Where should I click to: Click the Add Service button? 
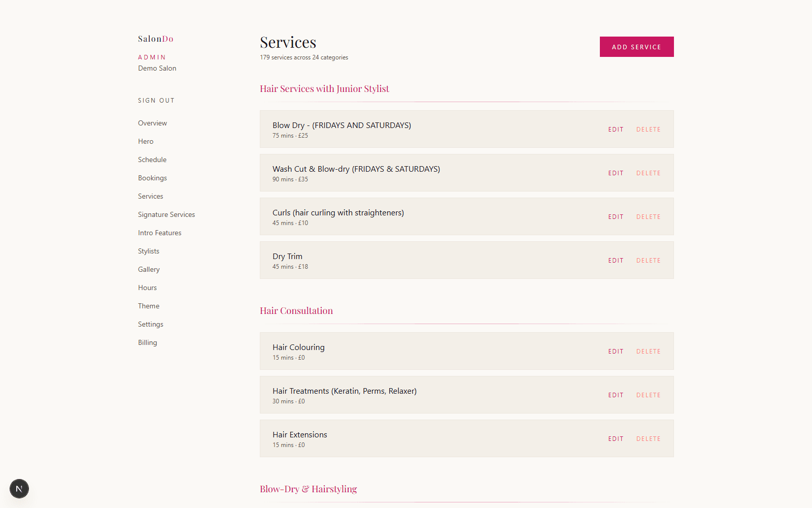point(636,47)
